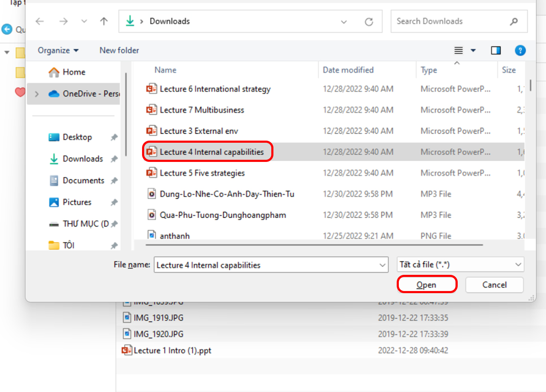This screenshot has width=546, height=392.
Task: Click the Back navigation arrow
Action: pyautogui.click(x=40, y=21)
